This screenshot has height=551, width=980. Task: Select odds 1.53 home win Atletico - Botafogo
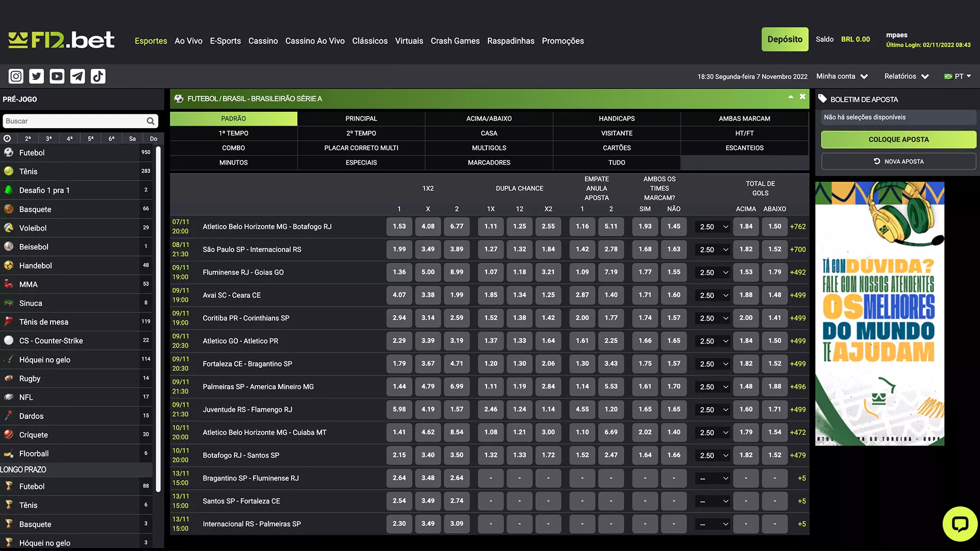[x=399, y=227]
